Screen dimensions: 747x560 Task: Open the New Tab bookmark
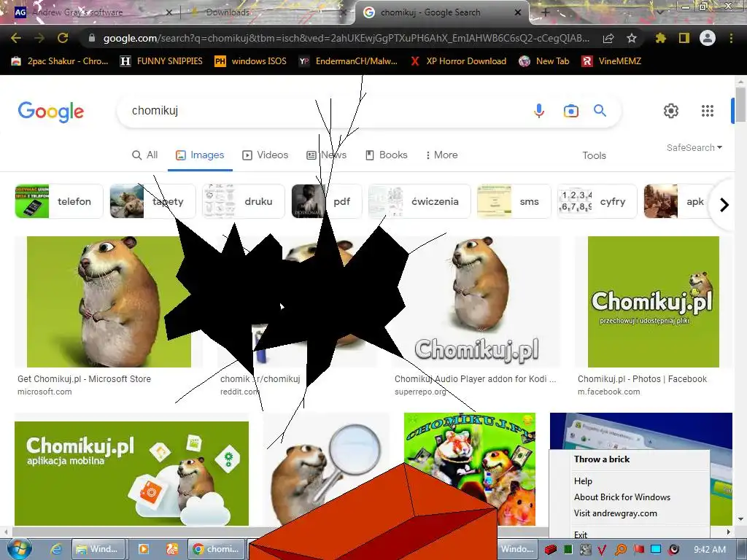(544, 61)
